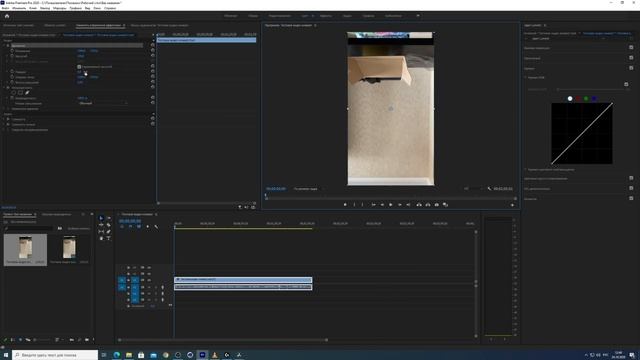Open the File menu

pos(5,8)
